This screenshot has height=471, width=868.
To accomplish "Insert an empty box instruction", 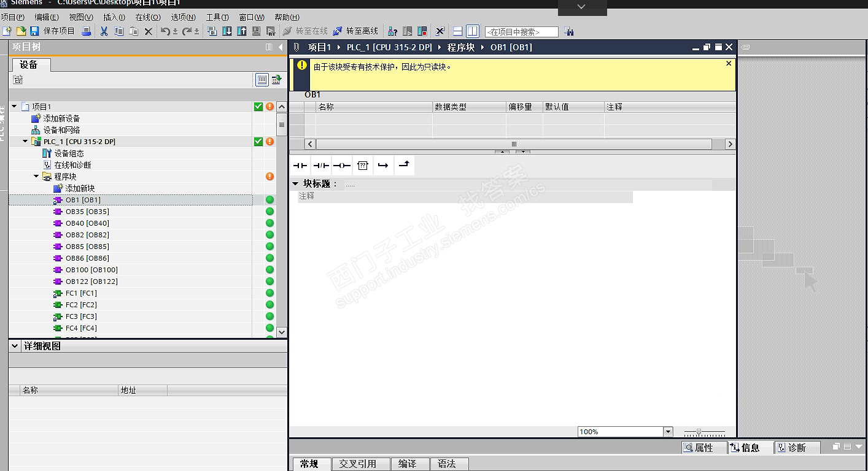I will (363, 166).
